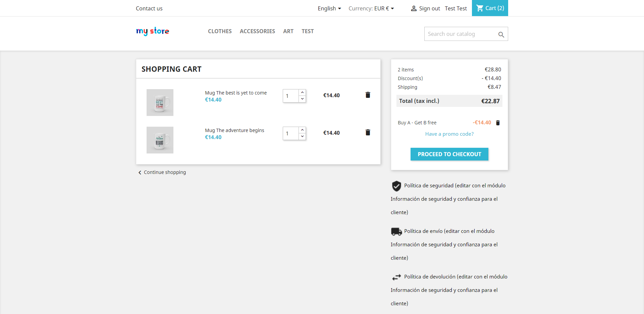Increase quantity of Mug The adventure begins

(x=302, y=130)
